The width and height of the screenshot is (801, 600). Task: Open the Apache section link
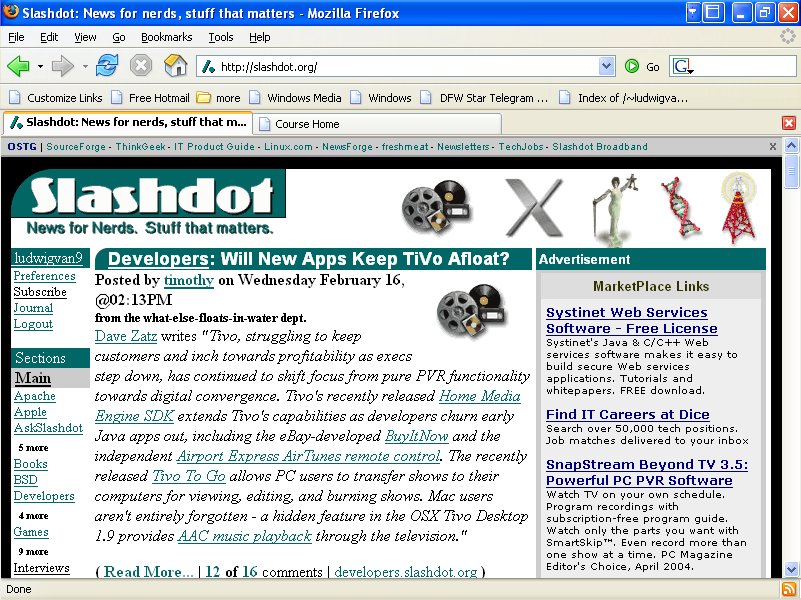point(35,396)
